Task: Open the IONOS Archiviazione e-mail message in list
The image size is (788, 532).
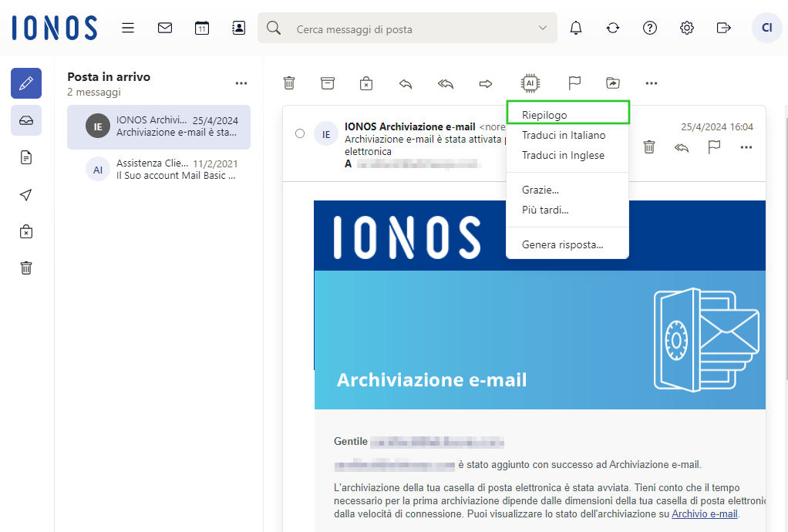Action: 159,127
